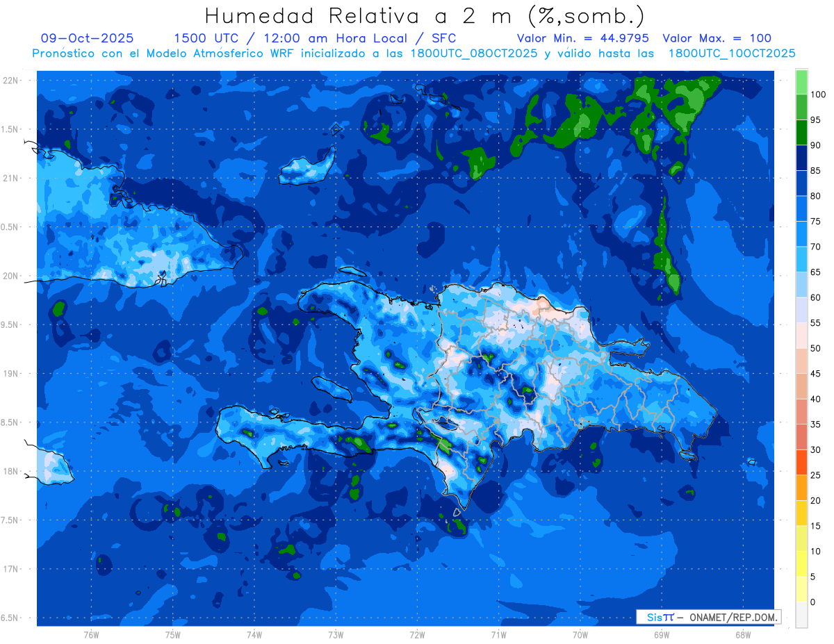Click 'Valor Max. = 100' text

click(717, 38)
